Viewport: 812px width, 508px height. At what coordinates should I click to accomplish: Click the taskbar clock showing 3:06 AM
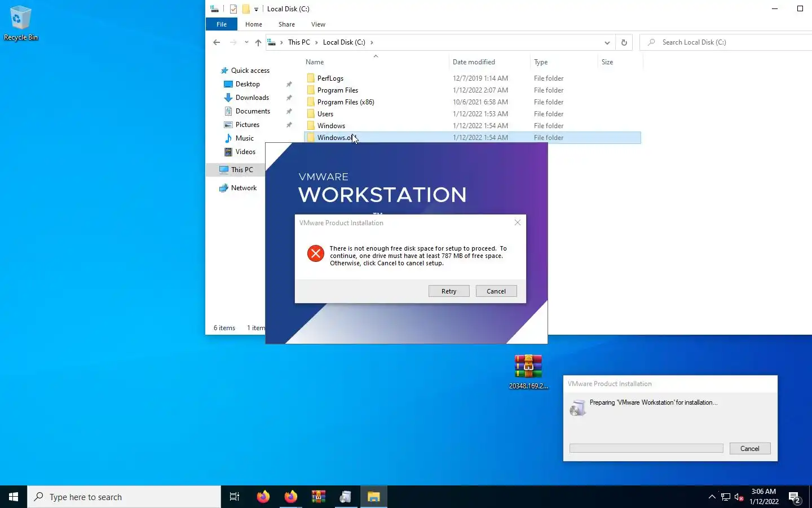pyautogui.click(x=764, y=497)
